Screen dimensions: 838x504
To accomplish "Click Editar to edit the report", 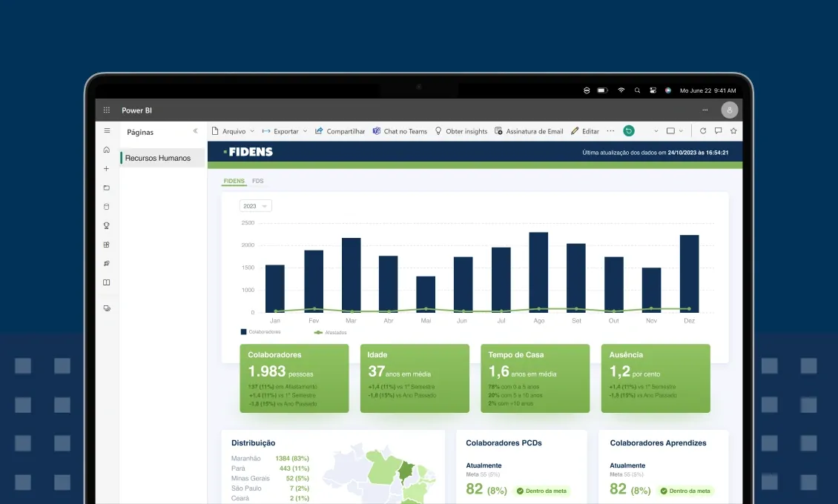I will pos(584,131).
